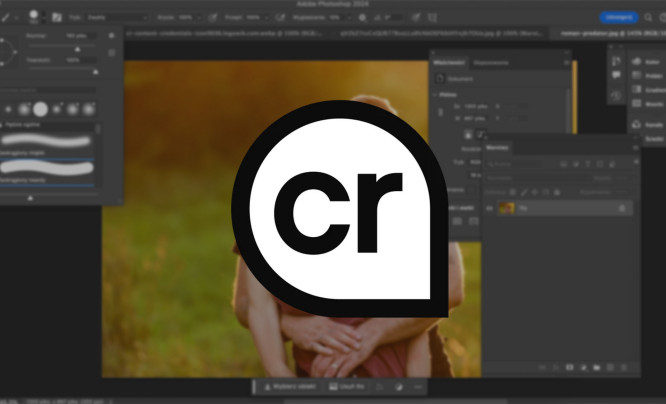The width and height of the screenshot is (666, 404).
Task: Click the brush thumbnail size slider at popup bottom
Action: tap(30, 198)
